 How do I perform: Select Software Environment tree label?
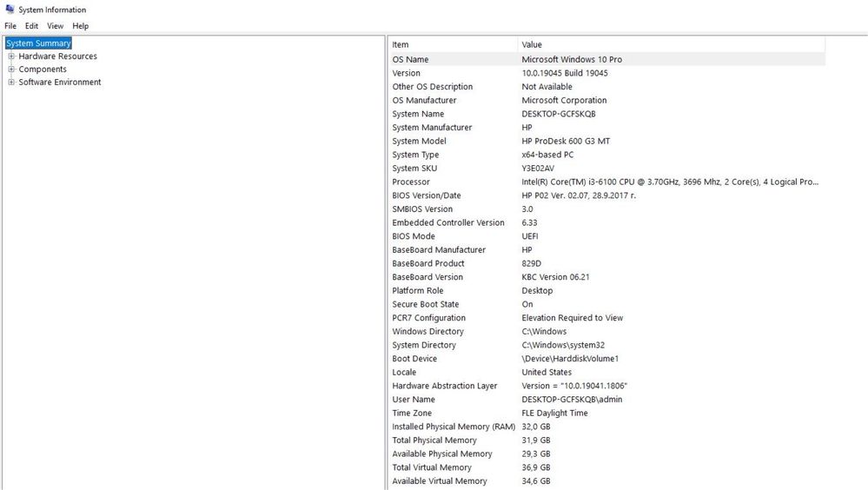[60, 82]
